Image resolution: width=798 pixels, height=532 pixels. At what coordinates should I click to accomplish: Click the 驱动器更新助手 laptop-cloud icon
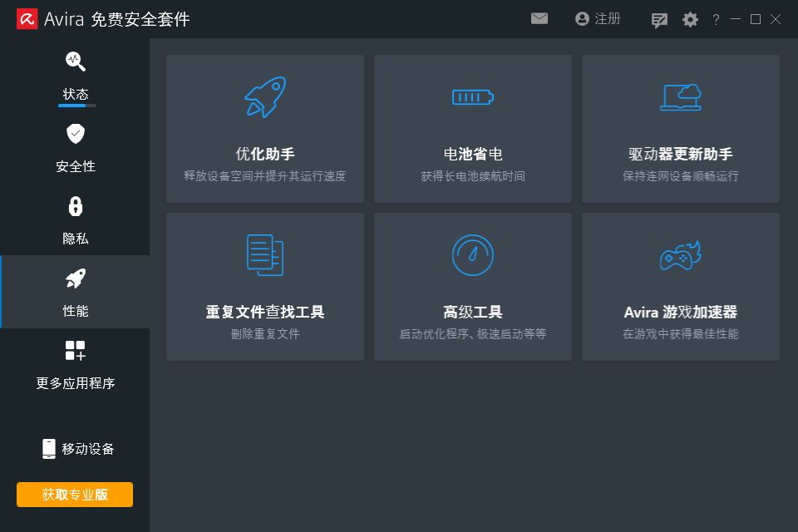681,97
